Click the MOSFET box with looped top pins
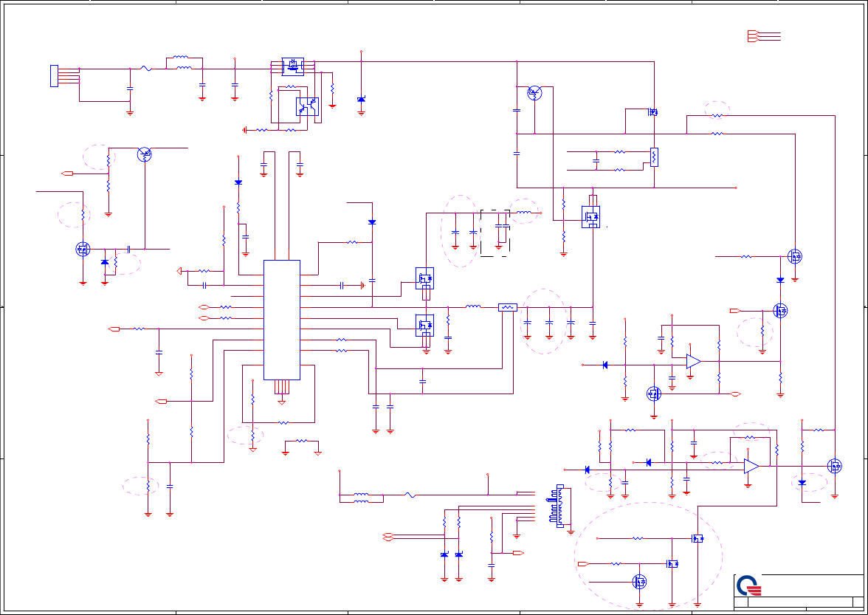868x615 pixels. click(590, 216)
